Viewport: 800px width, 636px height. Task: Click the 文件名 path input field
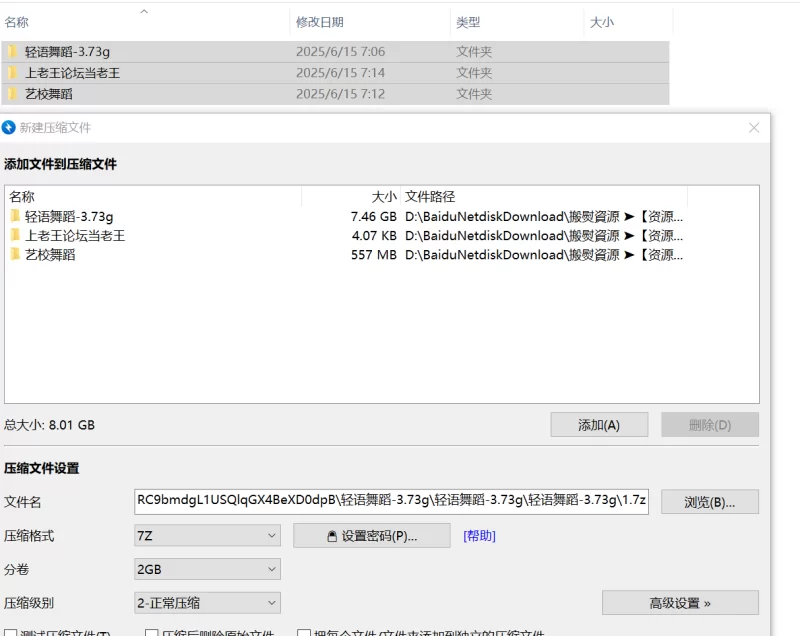click(x=391, y=501)
